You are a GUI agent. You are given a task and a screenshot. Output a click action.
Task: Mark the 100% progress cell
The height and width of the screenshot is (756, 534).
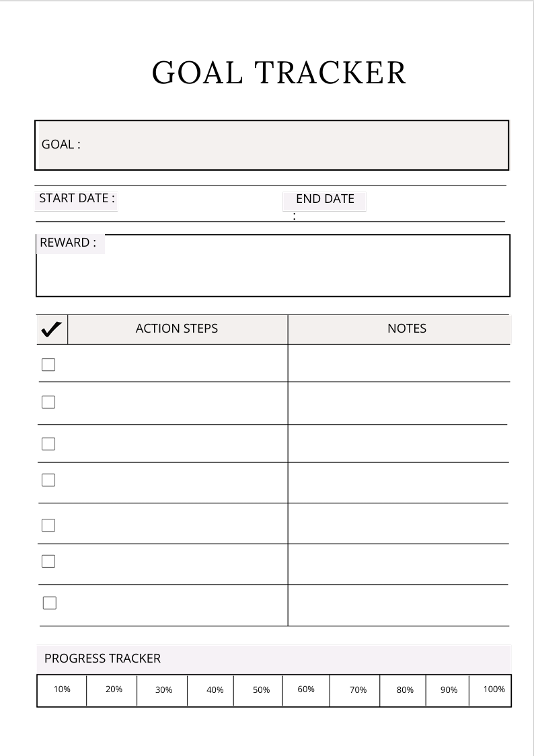(x=494, y=690)
